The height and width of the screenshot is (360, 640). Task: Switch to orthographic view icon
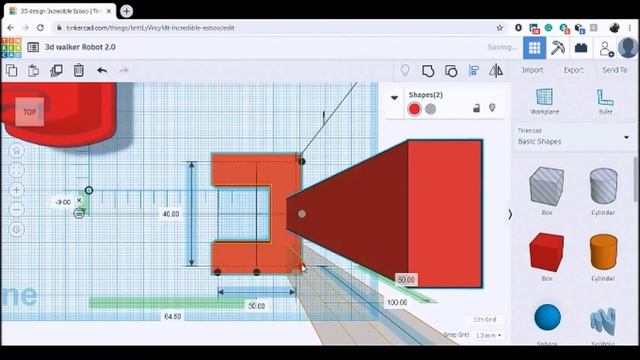[17, 229]
